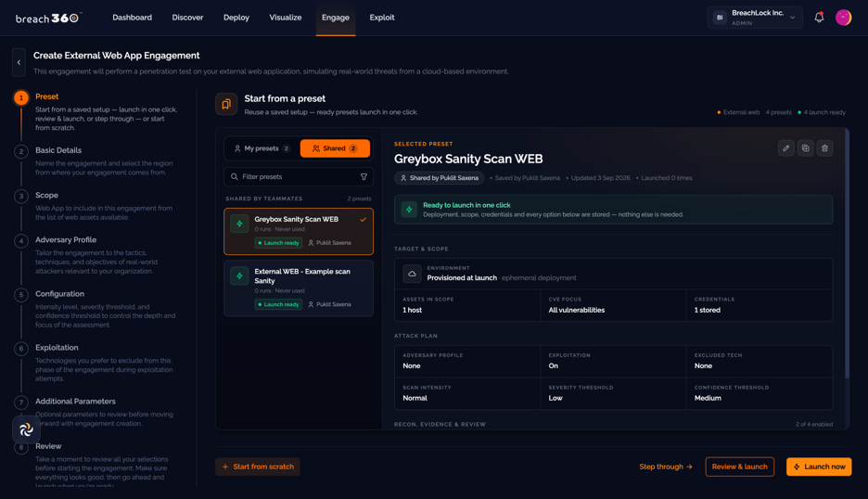Open the Exploit menu
The height and width of the screenshot is (499, 868).
point(382,18)
